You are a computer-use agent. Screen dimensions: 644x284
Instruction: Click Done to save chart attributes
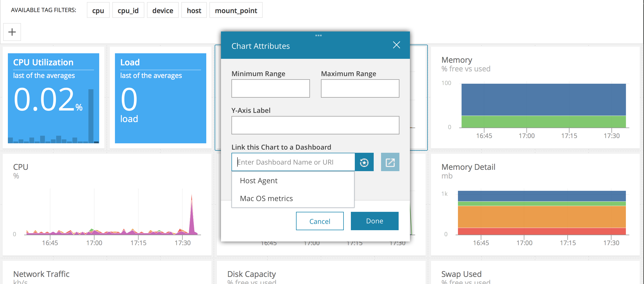tap(374, 221)
